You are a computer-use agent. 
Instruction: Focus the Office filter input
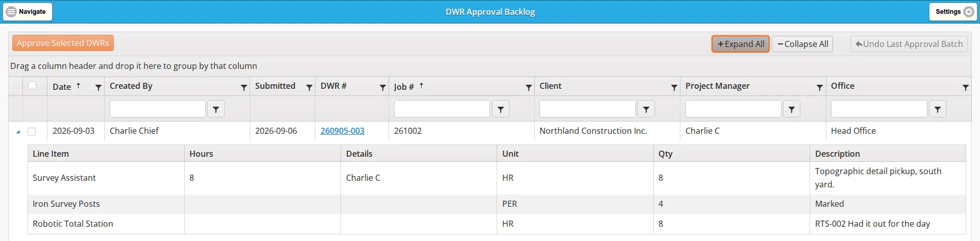pos(879,109)
